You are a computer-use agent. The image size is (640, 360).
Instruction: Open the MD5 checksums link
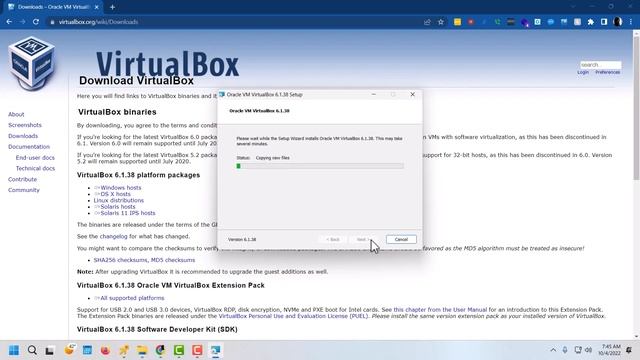pos(173,260)
